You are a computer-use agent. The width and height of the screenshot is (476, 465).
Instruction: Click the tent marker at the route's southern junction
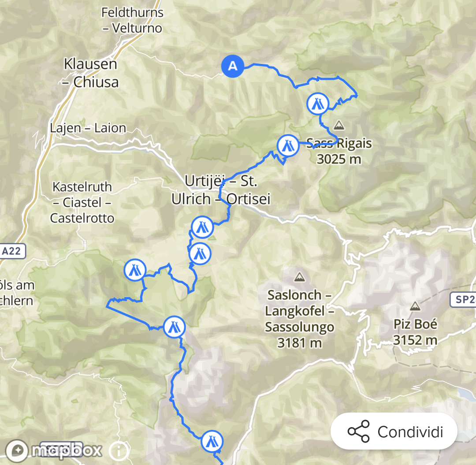pos(174,327)
